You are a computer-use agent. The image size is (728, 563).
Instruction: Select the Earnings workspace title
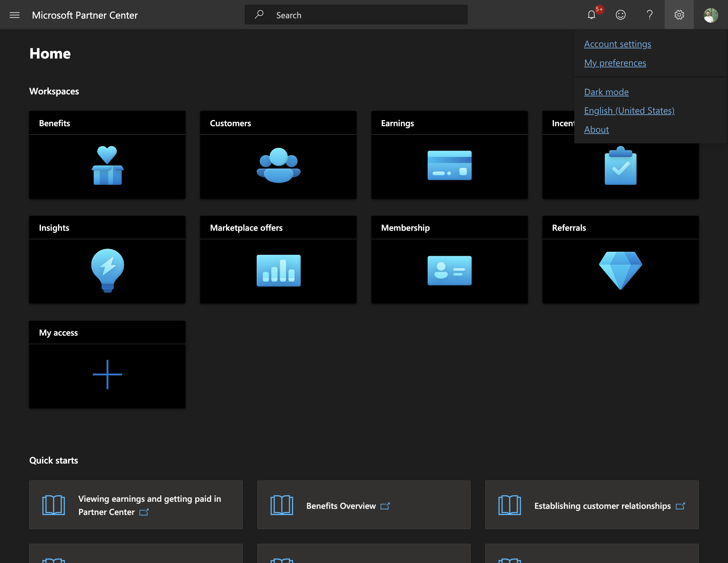pyautogui.click(x=397, y=123)
